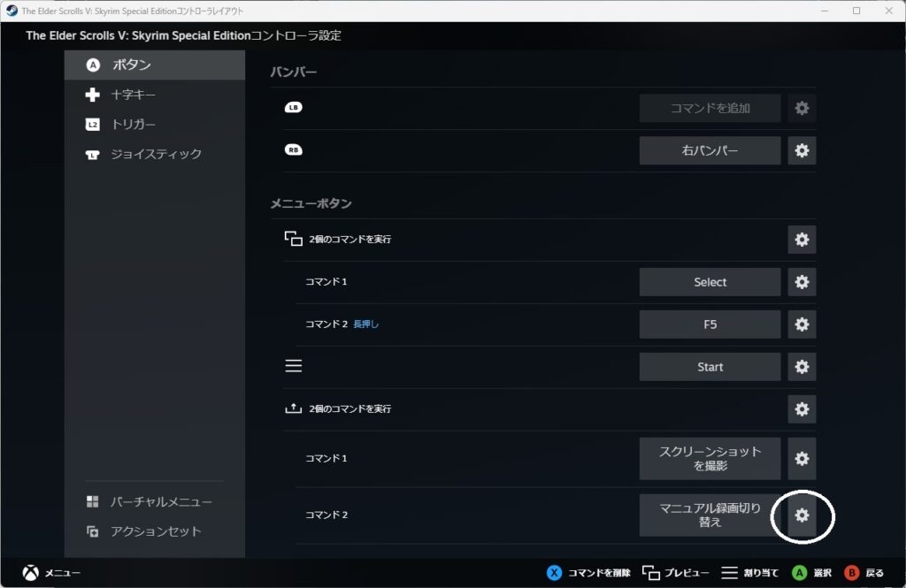Click コマンド 1 label beside Select
906x588 pixels.
click(326, 282)
